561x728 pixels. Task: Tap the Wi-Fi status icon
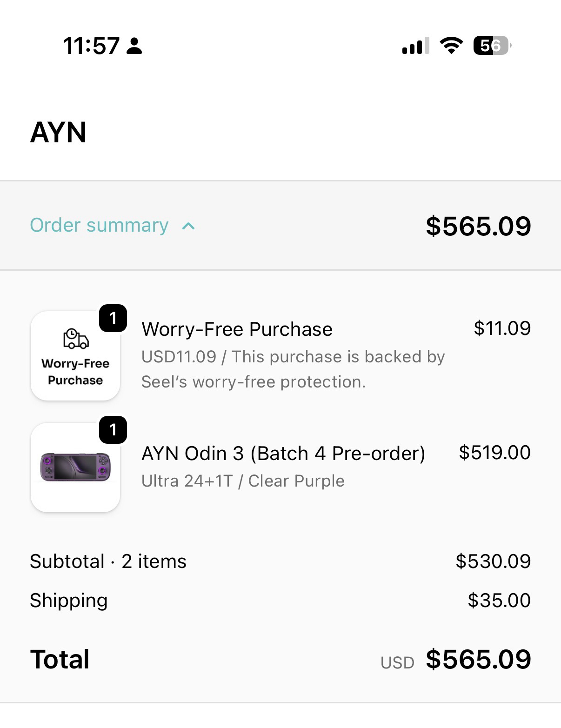pyautogui.click(x=451, y=46)
